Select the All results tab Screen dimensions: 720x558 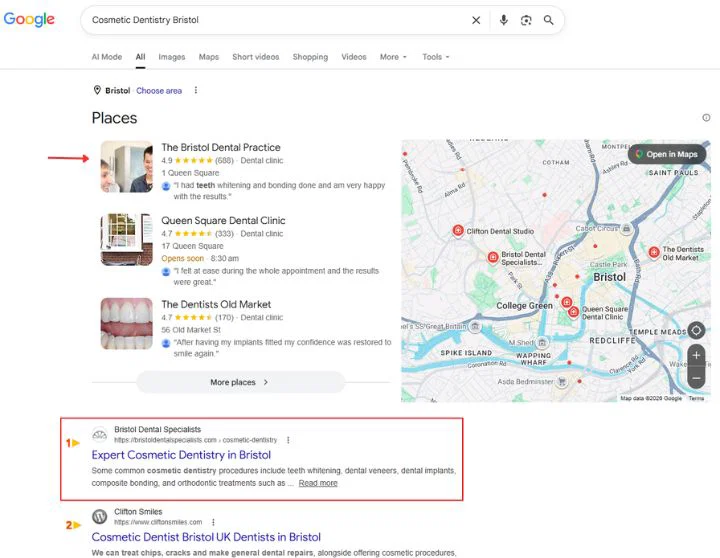click(x=141, y=57)
